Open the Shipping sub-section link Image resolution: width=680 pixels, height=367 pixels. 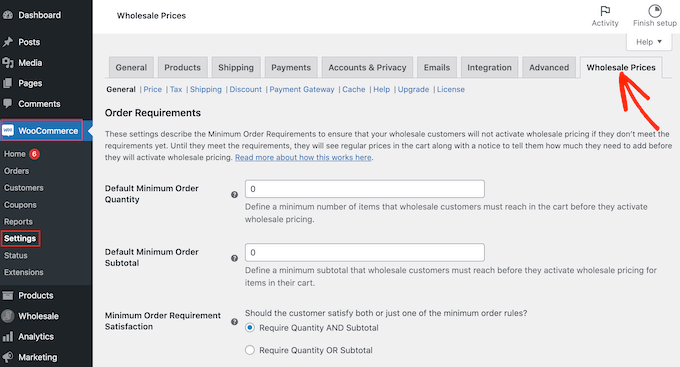(206, 89)
